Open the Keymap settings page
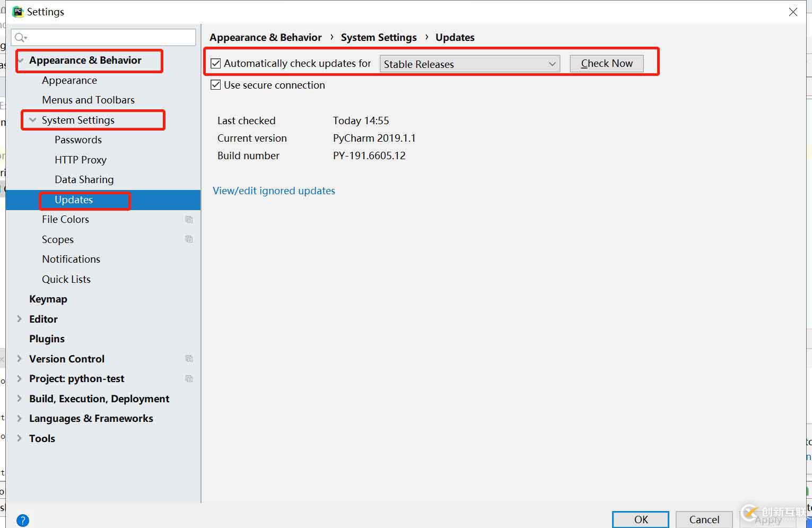The width and height of the screenshot is (812, 528). tap(48, 299)
